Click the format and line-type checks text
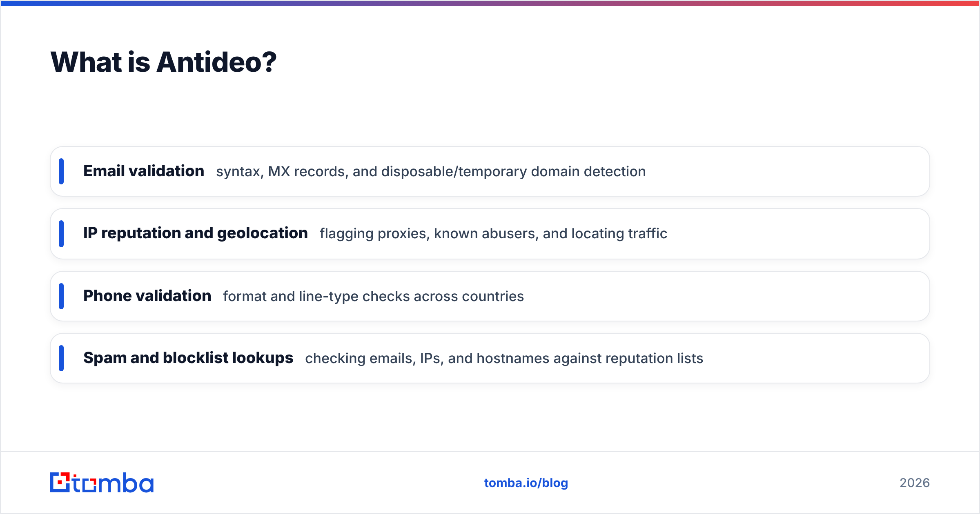This screenshot has height=514, width=980. pyautogui.click(x=373, y=297)
